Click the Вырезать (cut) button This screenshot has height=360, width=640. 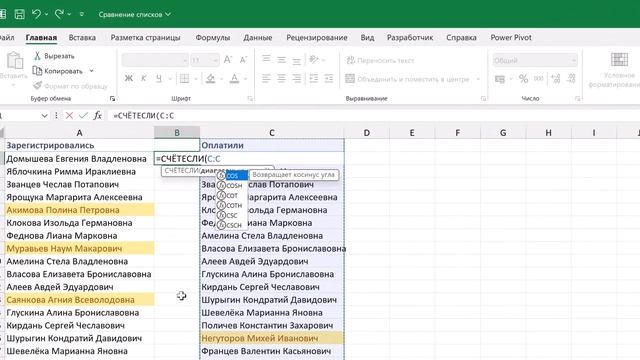click(54, 56)
